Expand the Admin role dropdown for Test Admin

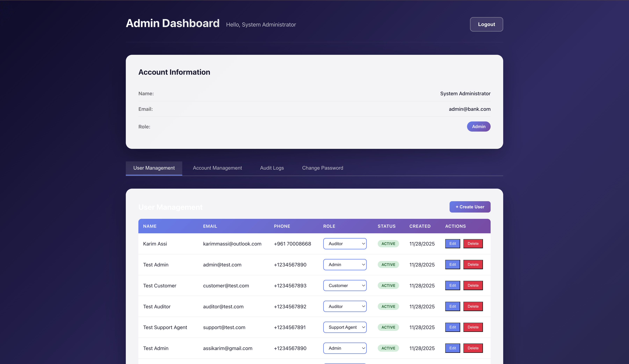tap(345, 265)
